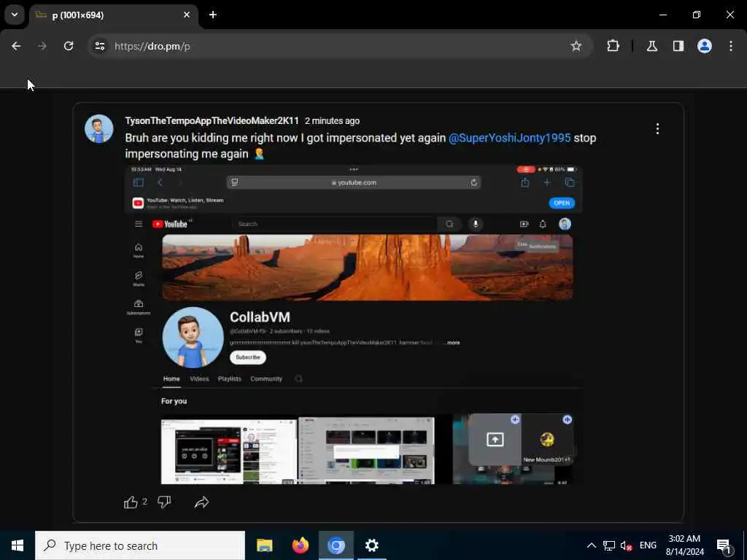Click the Subscriptions sidebar icon
The image size is (747, 560).
[139, 307]
